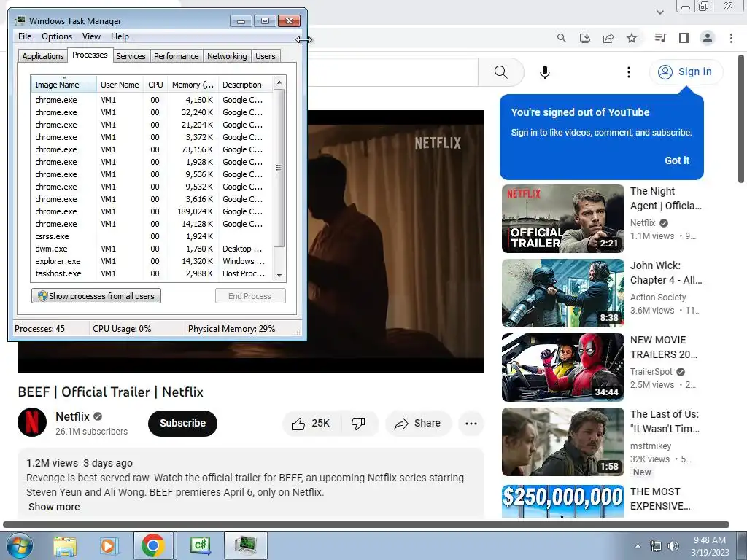Open The Night Agent trailer thumbnail

pyautogui.click(x=563, y=219)
